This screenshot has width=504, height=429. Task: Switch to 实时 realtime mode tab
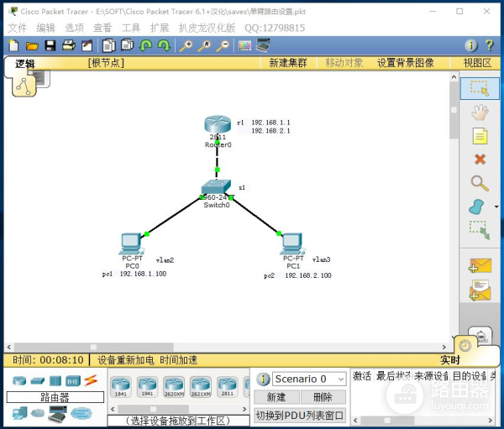450,360
